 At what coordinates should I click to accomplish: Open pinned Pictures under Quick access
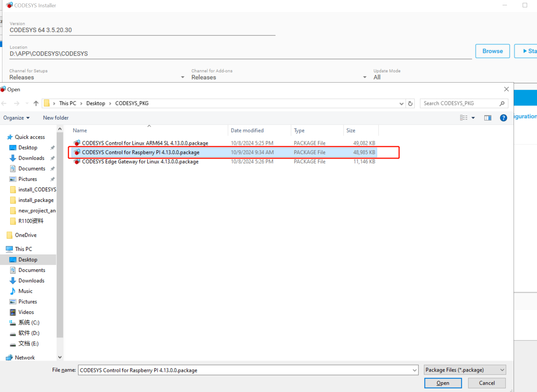[x=28, y=179]
